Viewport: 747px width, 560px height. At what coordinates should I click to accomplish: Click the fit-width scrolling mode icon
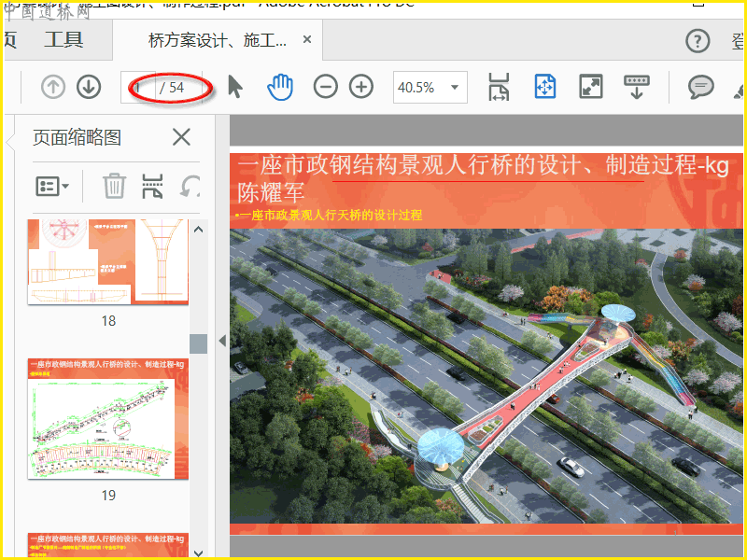point(499,87)
